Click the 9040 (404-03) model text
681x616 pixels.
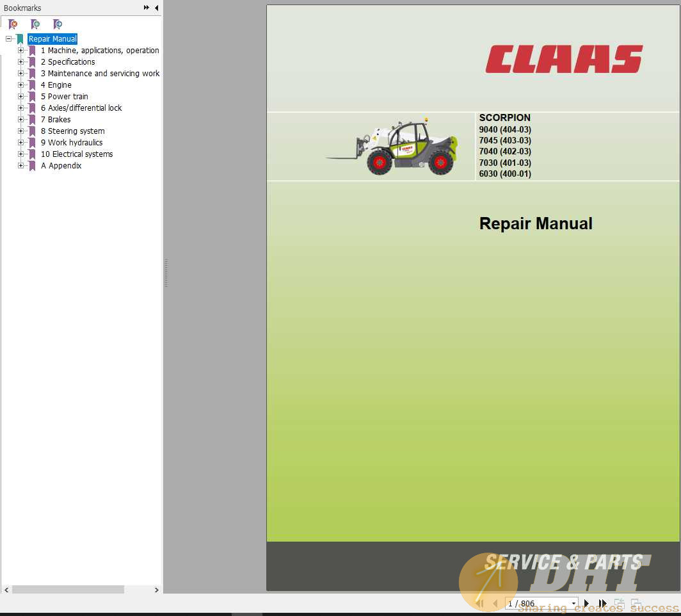click(505, 129)
